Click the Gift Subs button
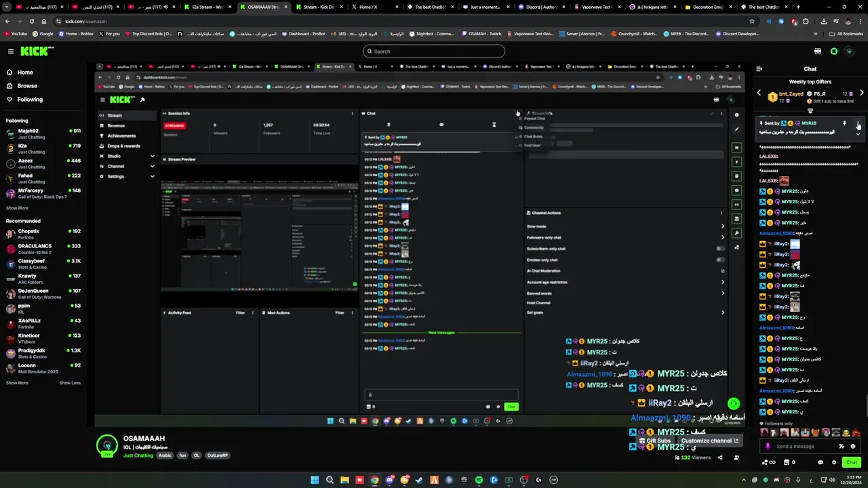Screen dimensions: 868x488 coord(654,441)
